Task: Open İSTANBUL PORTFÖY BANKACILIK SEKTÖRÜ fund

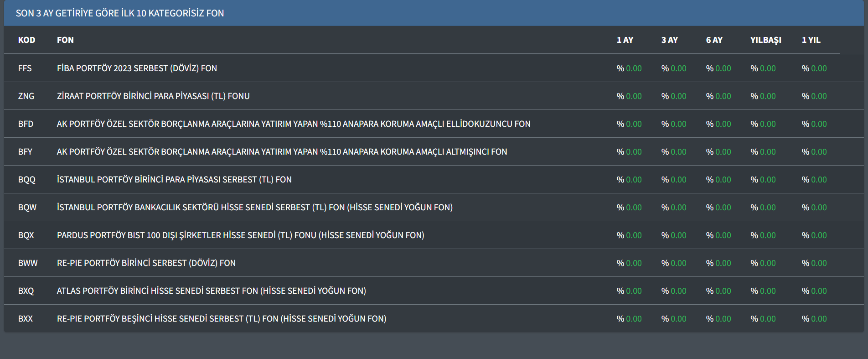Action: [254, 208]
